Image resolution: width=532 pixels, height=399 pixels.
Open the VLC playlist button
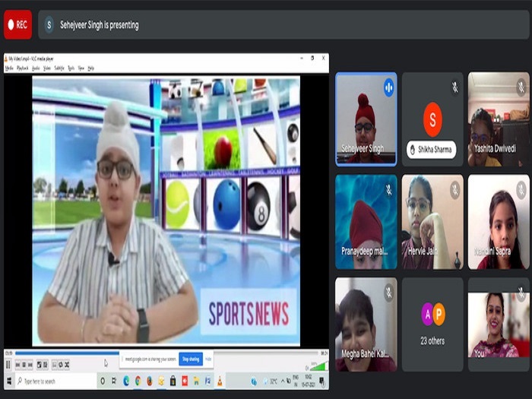55,365
